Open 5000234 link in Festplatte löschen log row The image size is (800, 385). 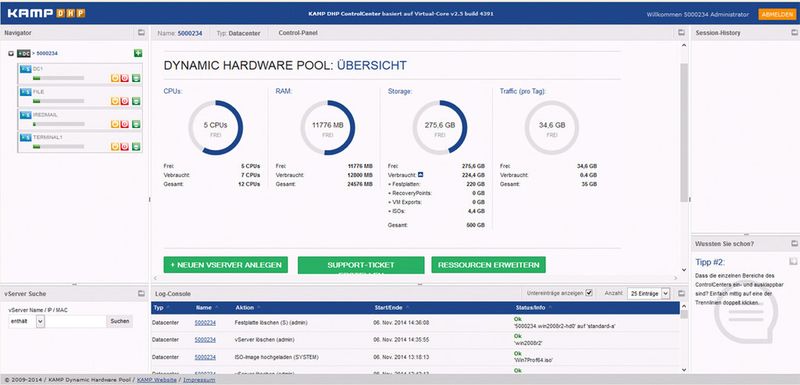click(205, 323)
